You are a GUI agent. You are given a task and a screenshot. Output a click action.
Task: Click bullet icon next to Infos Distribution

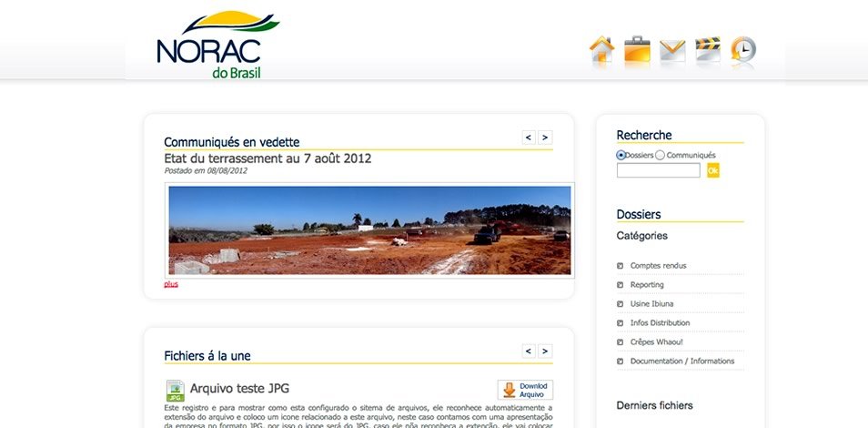coord(620,323)
